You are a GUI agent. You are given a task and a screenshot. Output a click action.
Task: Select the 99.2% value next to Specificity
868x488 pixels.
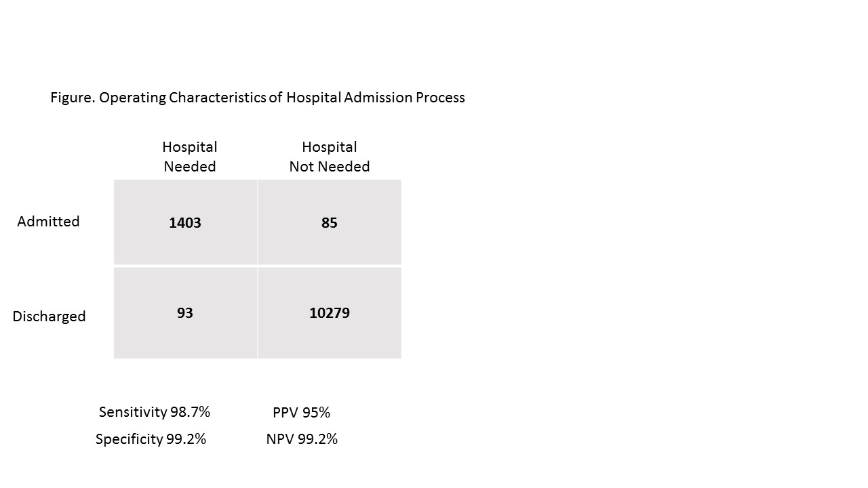(186, 439)
